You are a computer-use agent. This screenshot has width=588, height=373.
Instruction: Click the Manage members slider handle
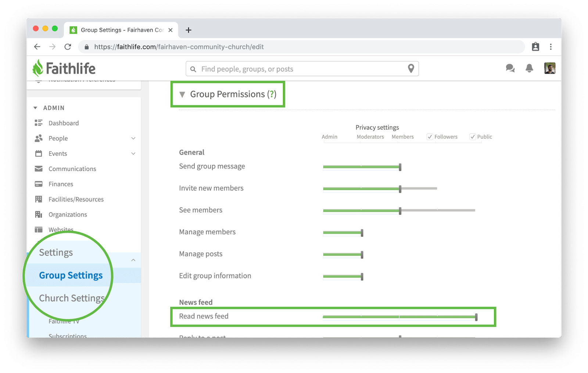point(362,233)
